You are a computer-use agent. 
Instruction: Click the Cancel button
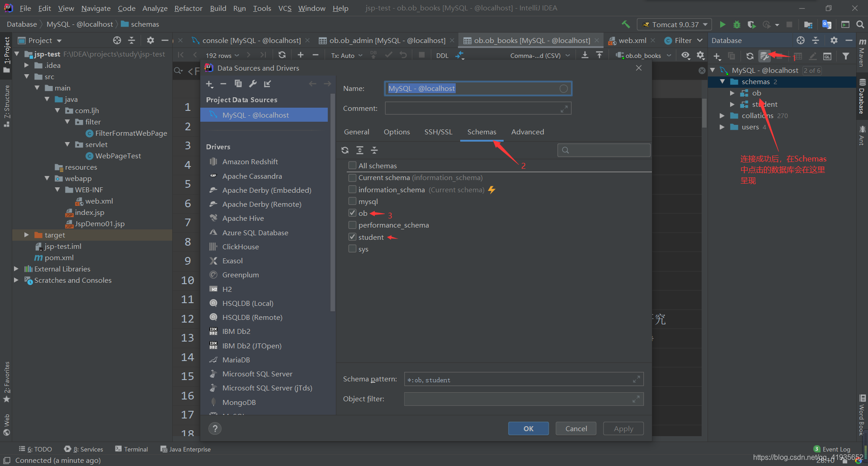pyautogui.click(x=576, y=428)
